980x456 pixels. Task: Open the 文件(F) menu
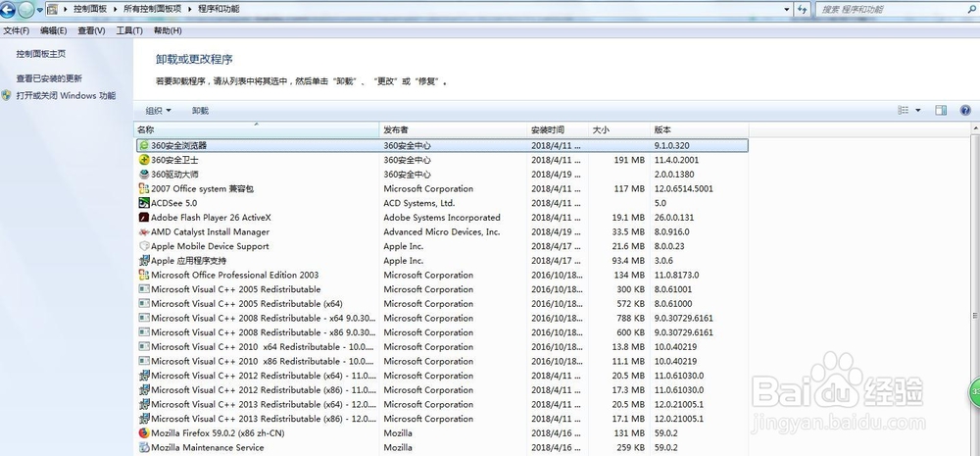[x=17, y=30]
